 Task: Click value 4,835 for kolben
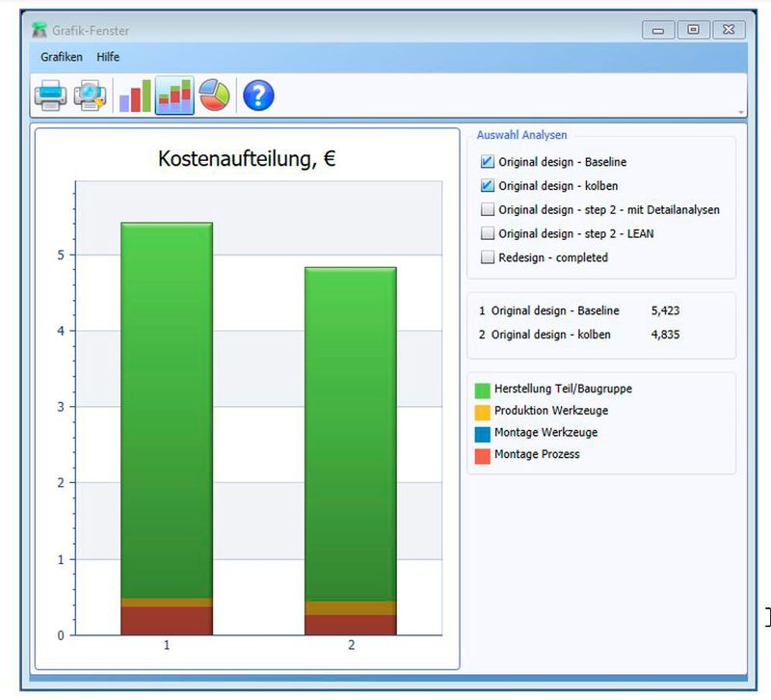tap(665, 335)
